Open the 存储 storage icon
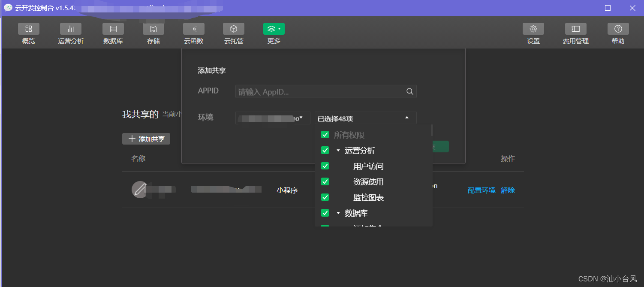The image size is (644, 287). coord(153,29)
